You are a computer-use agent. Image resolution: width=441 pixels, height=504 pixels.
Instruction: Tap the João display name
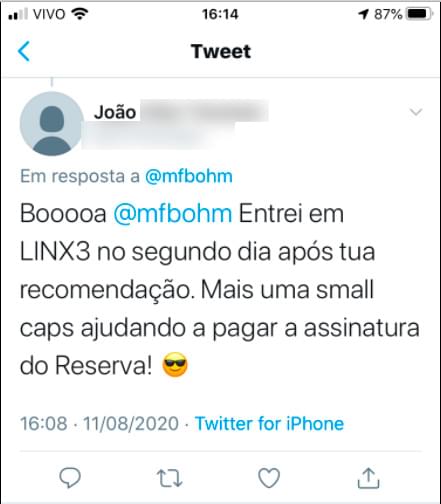[x=115, y=112]
